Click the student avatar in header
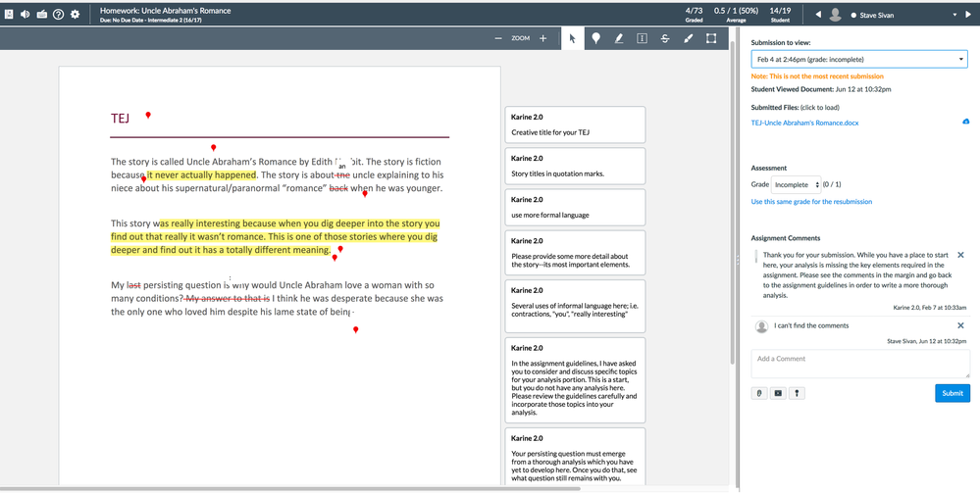This screenshot has height=494, width=980. [835, 15]
